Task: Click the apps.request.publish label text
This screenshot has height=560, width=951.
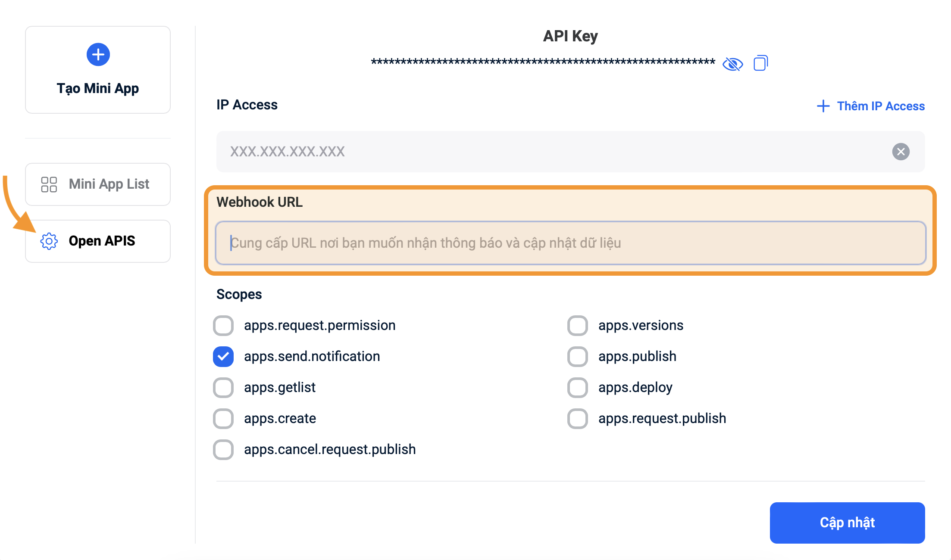Action: 662,419
